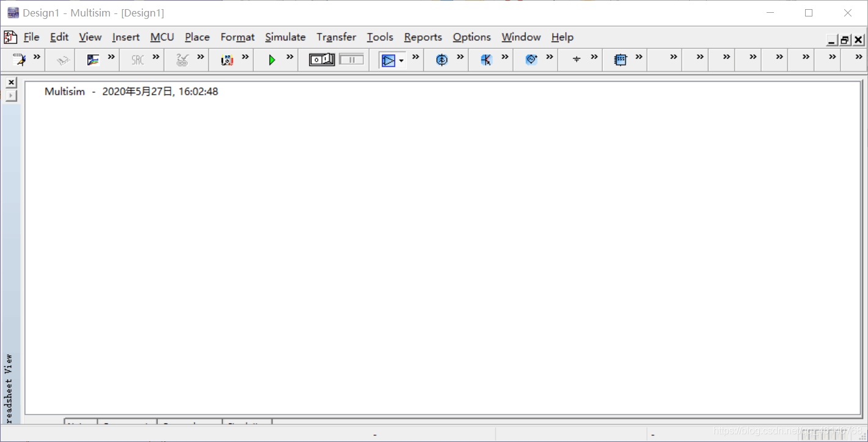This screenshot has width=868, height=442.
Task: Click the grayed-out breadboard toolbar icon
Action: pyautogui.click(x=63, y=60)
